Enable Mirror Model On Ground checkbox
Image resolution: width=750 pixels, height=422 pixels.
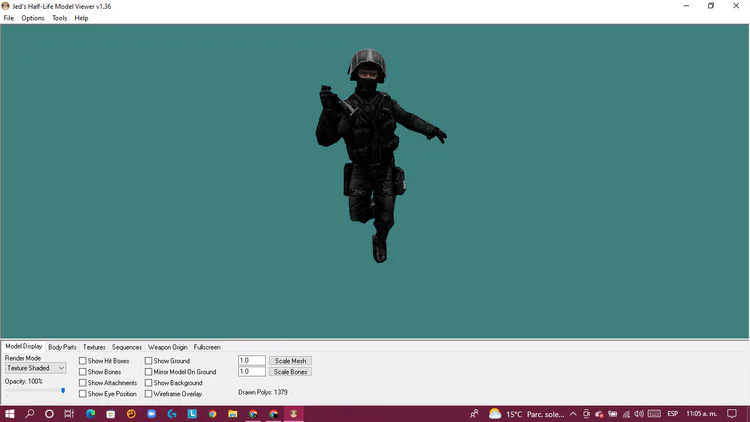coord(148,372)
